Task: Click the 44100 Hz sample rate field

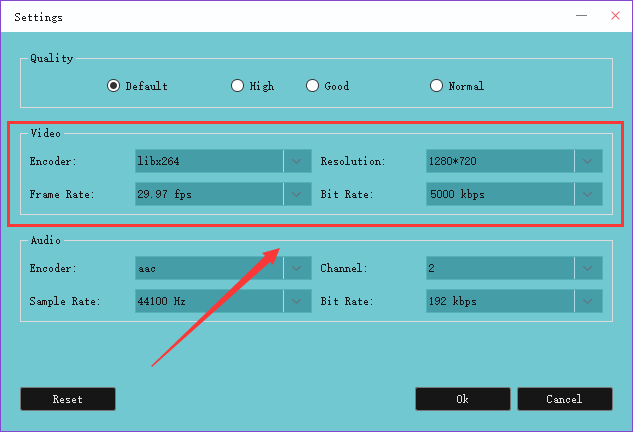Action: coord(208,301)
